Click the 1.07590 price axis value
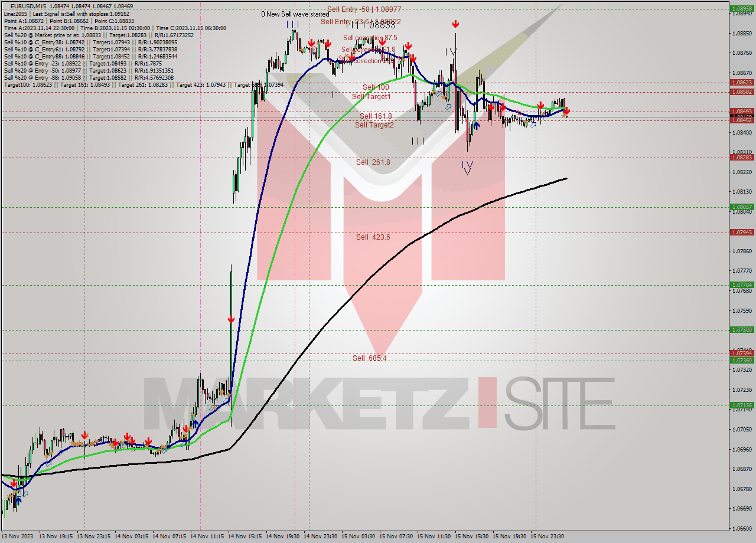The height and width of the screenshot is (543, 756). point(741,310)
